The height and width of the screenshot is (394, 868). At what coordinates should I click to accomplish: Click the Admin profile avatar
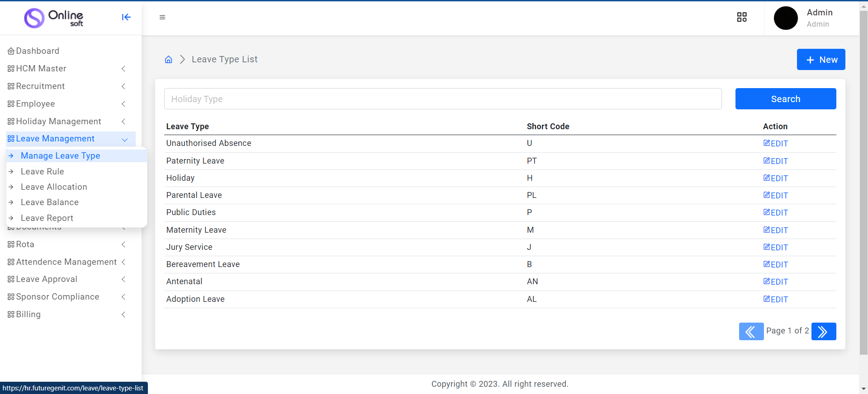pyautogui.click(x=786, y=18)
